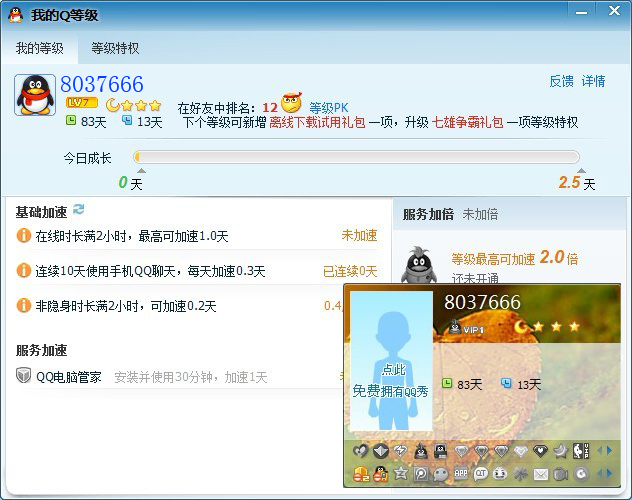Image resolution: width=632 pixels, height=500 pixels.
Task: Go to the previous page of the upper icon row
Action: tap(599, 451)
